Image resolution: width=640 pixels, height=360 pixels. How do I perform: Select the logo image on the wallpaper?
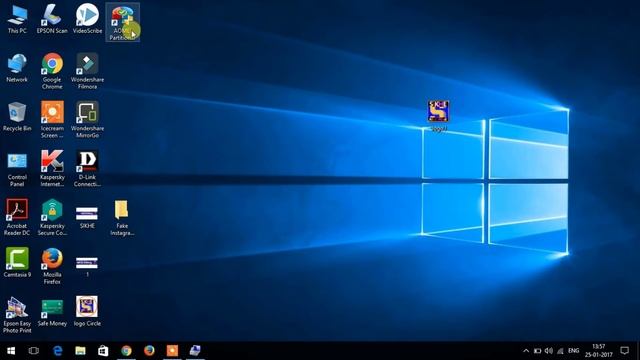pyautogui.click(x=438, y=116)
